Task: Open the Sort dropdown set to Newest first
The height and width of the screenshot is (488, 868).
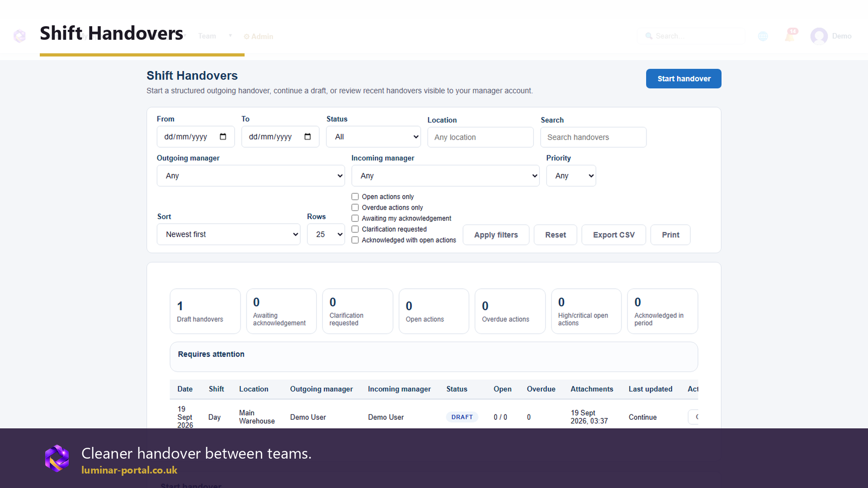Action: (x=229, y=234)
